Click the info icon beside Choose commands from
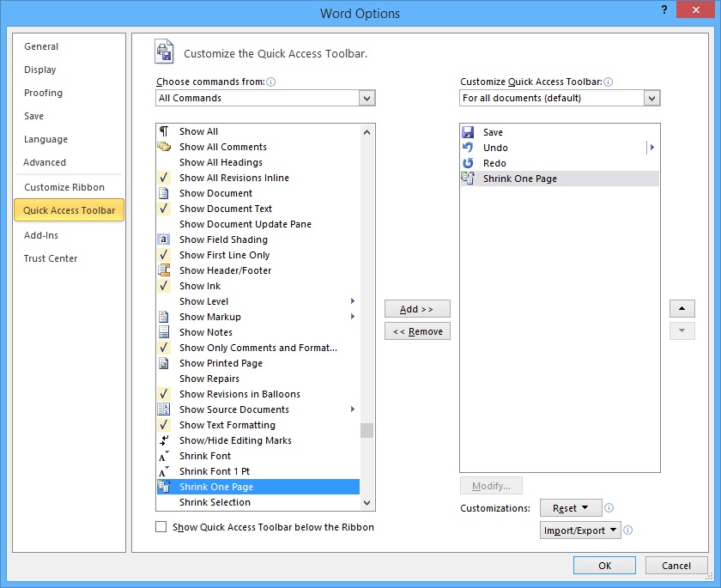The height and width of the screenshot is (588, 721). tap(270, 82)
